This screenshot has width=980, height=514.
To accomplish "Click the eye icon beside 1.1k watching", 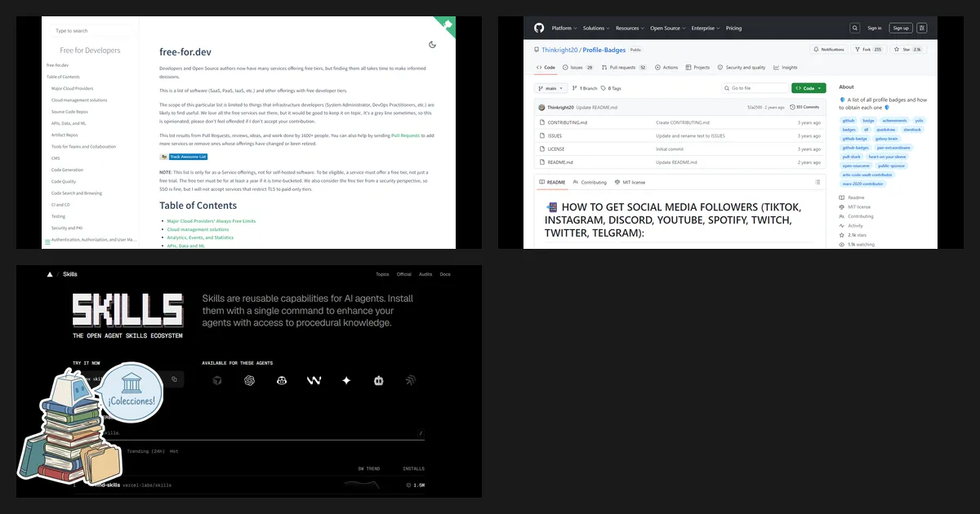I will tap(842, 244).
